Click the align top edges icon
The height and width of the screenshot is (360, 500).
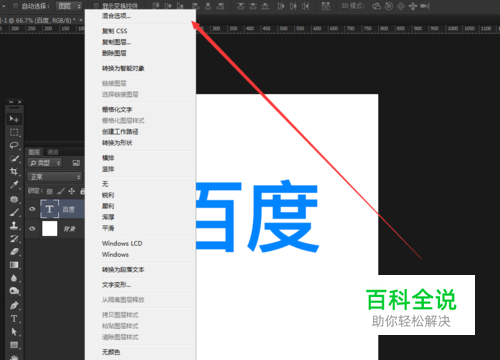(156, 6)
